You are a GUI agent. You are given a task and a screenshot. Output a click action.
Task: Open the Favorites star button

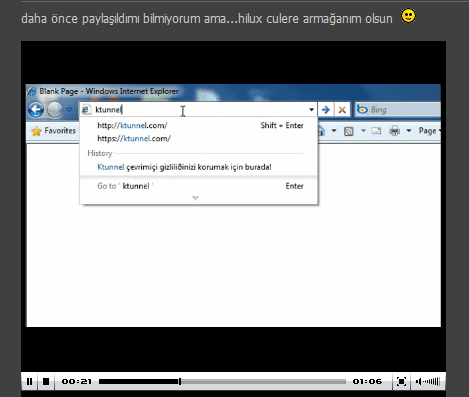[53, 131]
